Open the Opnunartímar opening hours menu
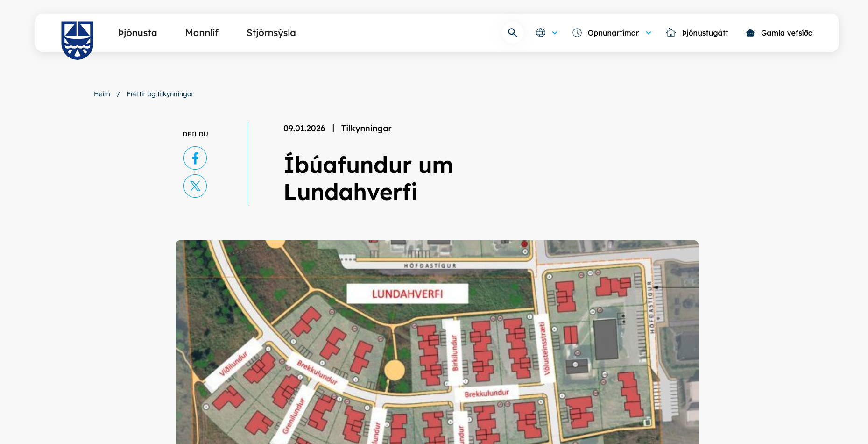The height and width of the screenshot is (444, 868). [x=613, y=33]
